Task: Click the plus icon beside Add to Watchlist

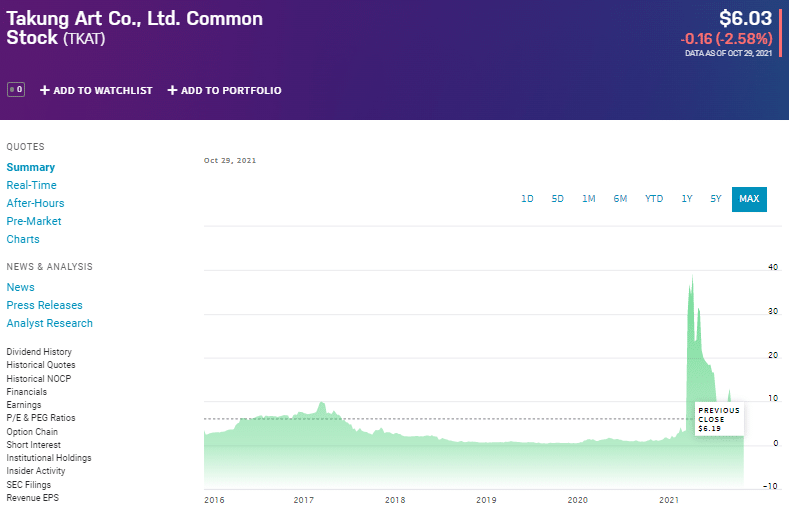Action: tap(44, 90)
